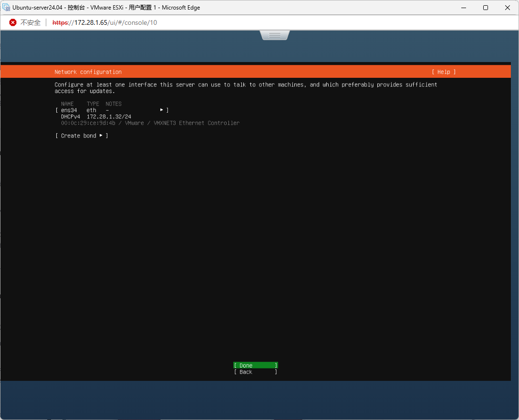Minimize the Edge console window

463,8
